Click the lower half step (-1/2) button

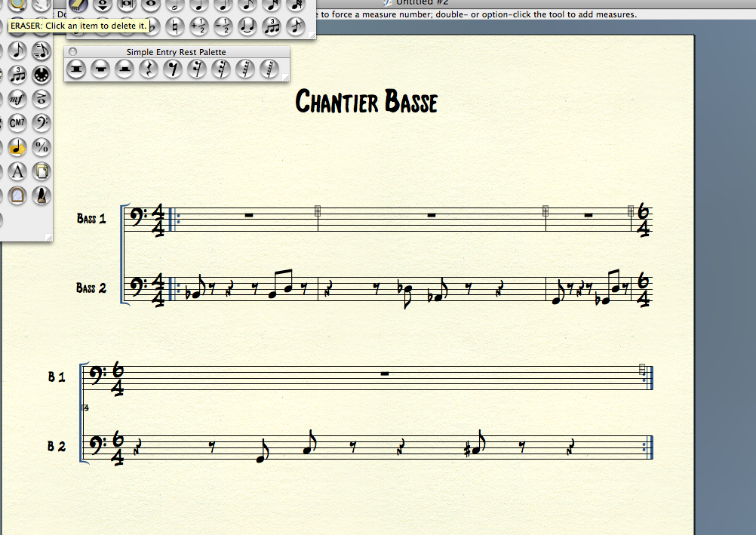223,27
